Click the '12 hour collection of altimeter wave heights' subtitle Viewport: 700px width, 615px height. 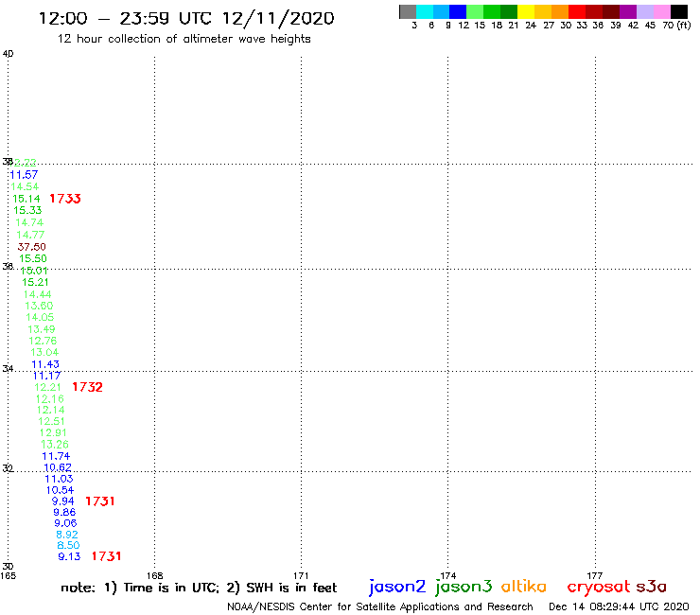click(x=184, y=39)
